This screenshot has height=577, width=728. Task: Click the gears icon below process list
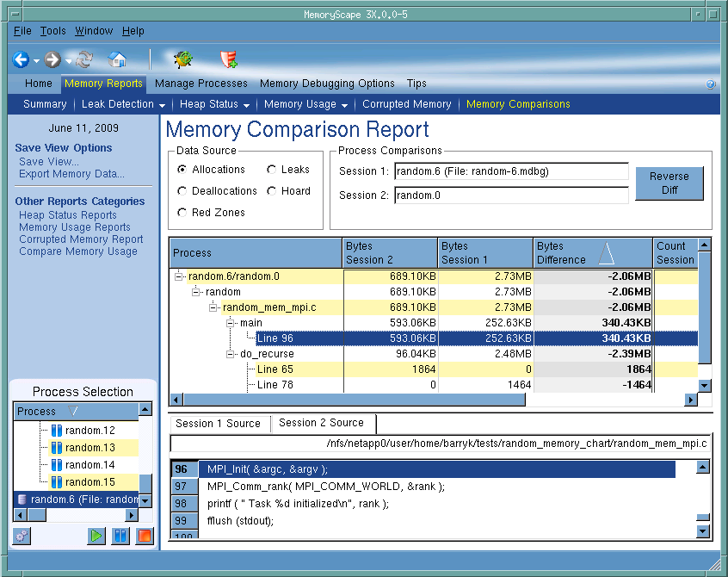(22, 536)
